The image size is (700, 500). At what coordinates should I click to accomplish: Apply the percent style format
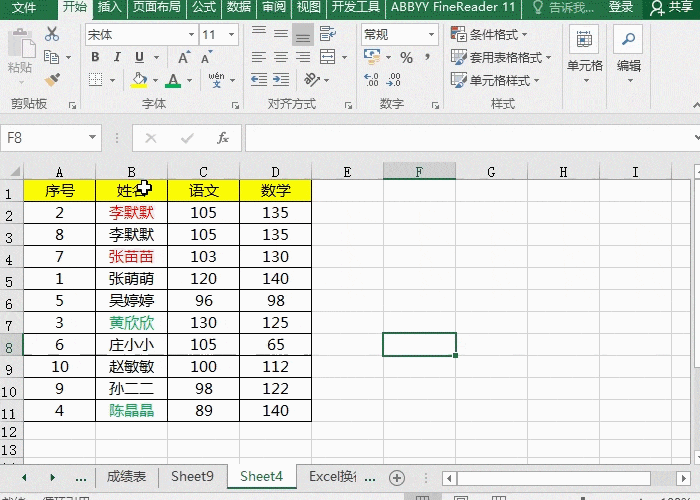point(406,58)
